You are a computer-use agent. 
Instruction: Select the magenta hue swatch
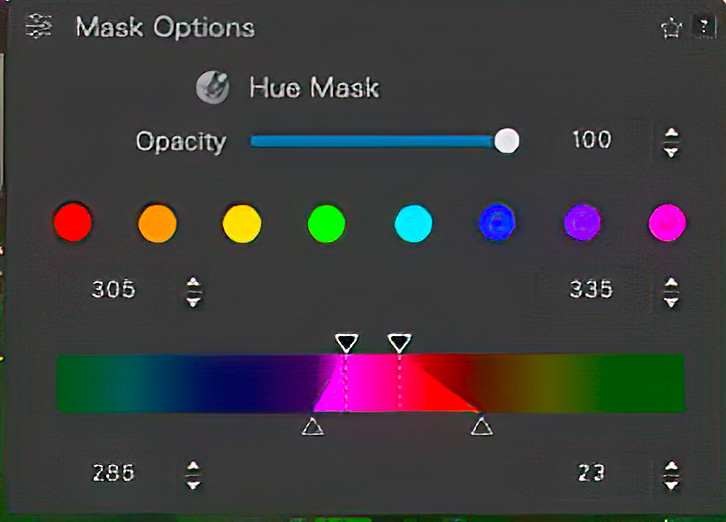tap(667, 223)
